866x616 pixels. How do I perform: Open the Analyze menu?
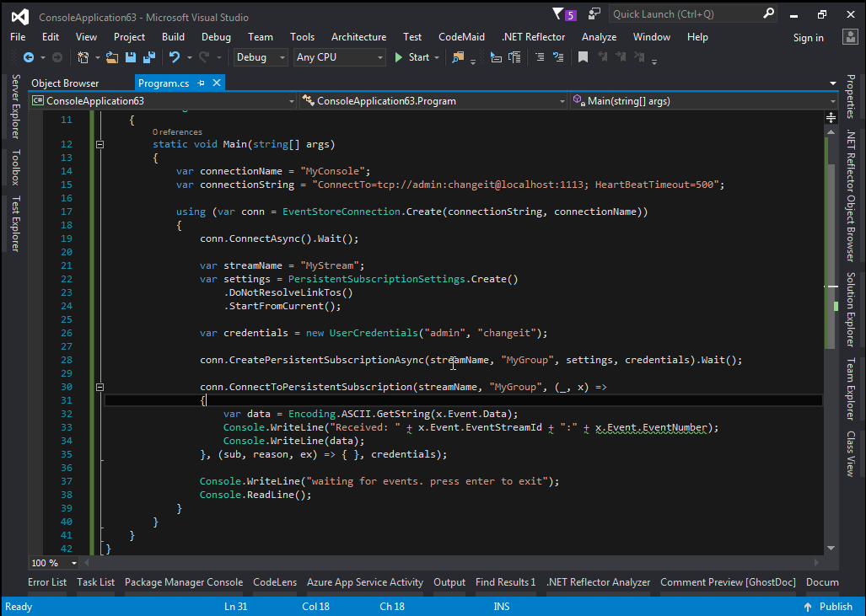(599, 37)
